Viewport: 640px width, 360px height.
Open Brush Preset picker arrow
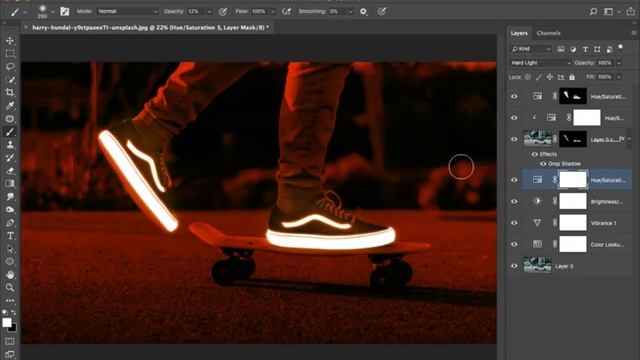pyautogui.click(x=53, y=12)
